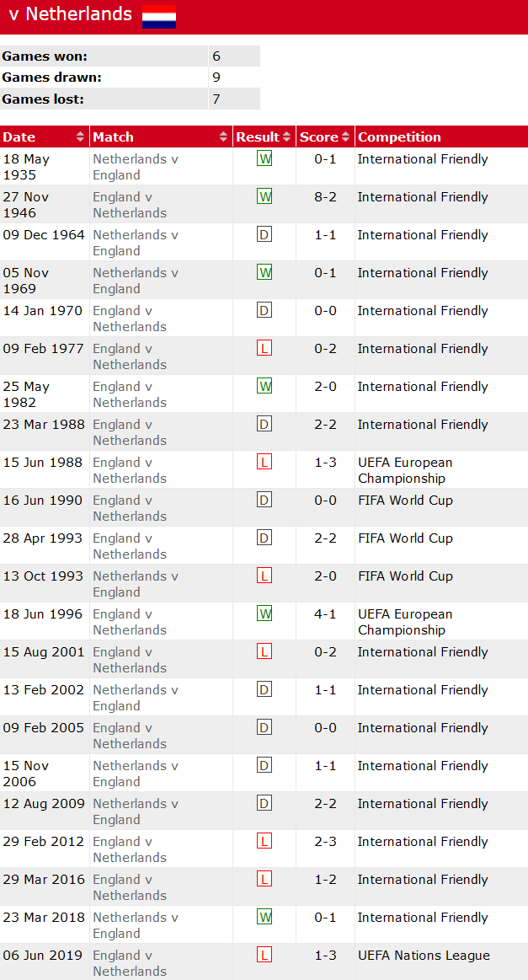This screenshot has height=980, width=528.
Task: Click the UEFA Nations League competition cell
Action: pos(424,956)
